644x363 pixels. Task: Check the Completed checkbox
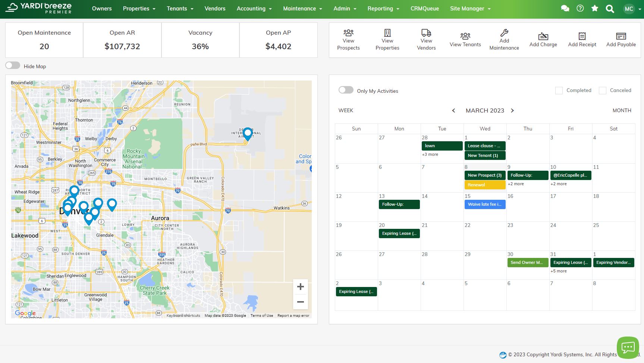pos(559,91)
